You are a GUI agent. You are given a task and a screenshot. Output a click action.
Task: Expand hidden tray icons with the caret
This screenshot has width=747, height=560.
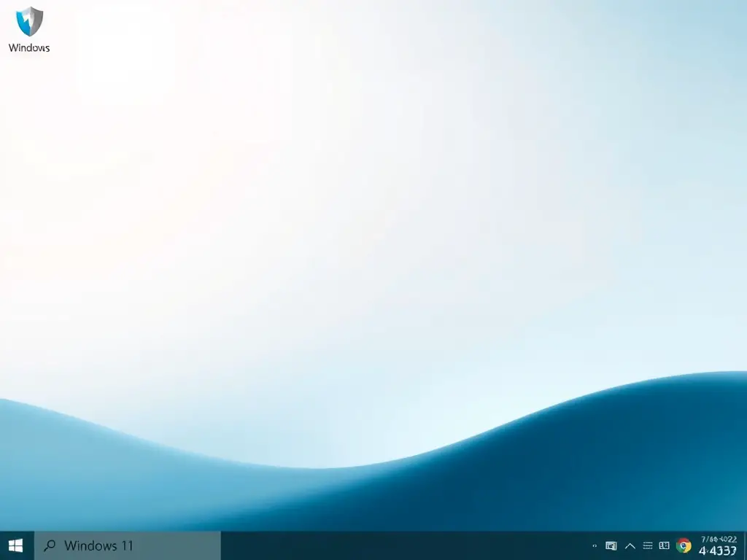630,546
